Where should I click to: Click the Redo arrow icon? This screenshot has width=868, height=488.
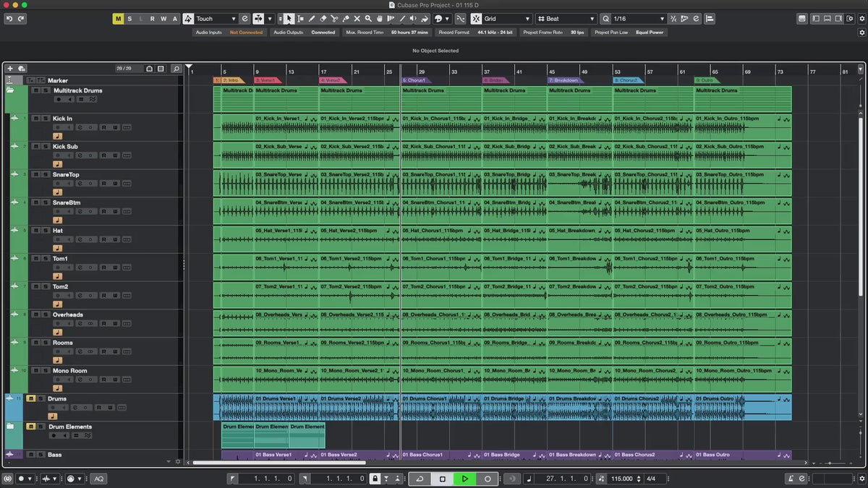22,19
